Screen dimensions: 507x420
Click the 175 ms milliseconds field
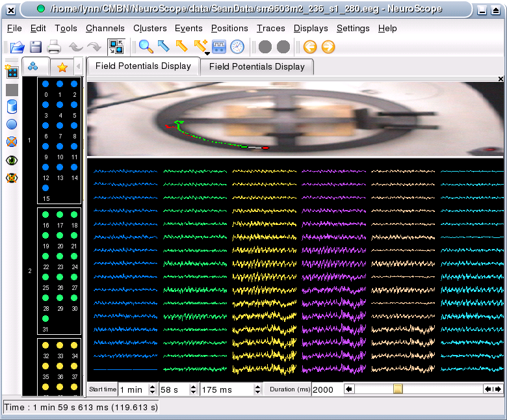pos(227,389)
